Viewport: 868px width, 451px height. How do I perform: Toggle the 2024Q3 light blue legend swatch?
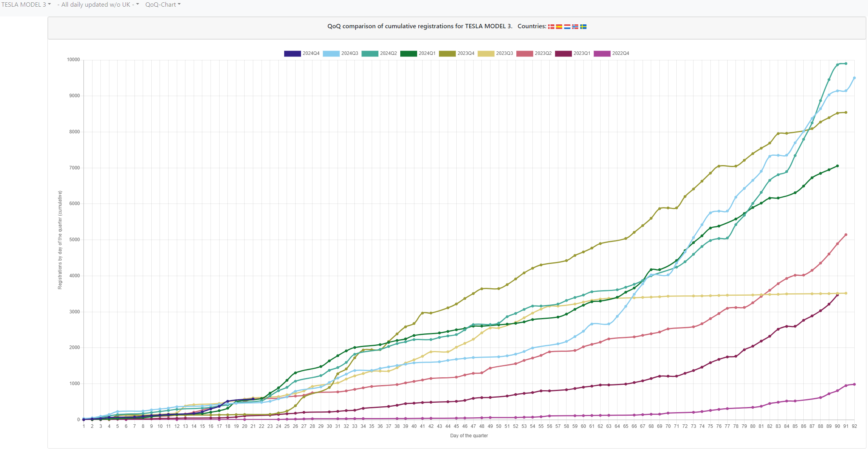coord(331,53)
